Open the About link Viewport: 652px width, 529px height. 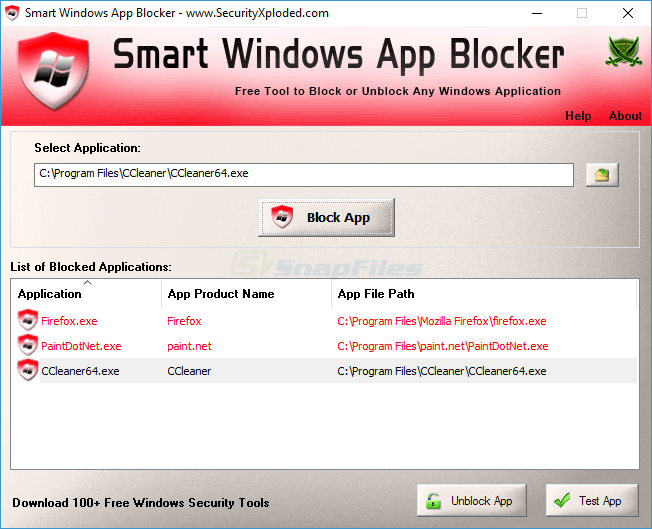click(x=625, y=116)
